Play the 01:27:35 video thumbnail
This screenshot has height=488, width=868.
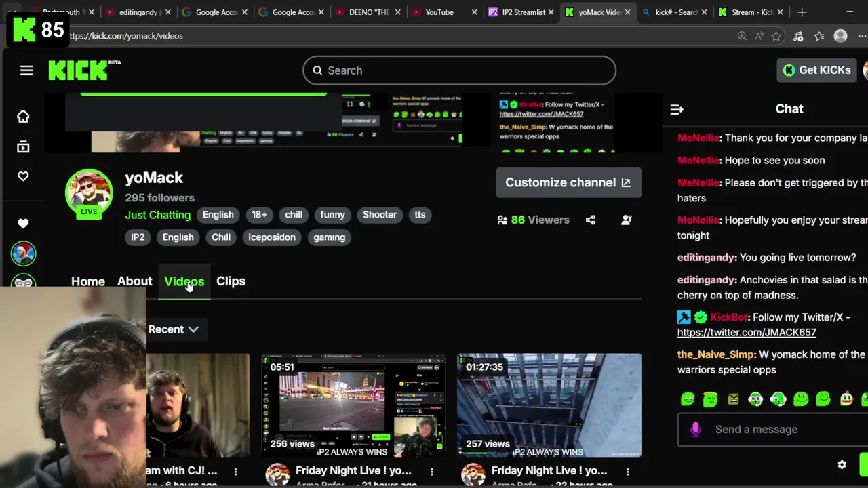click(x=549, y=405)
